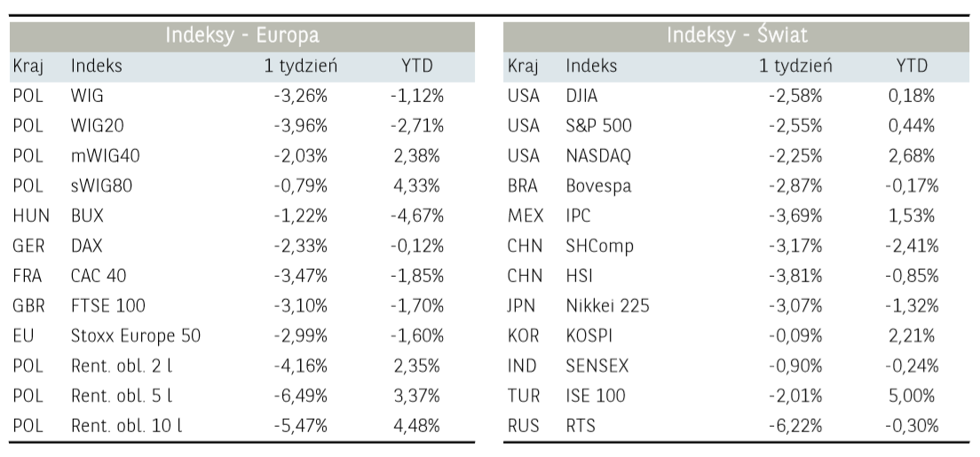Screen dimensions: 980x457
Task: Select the DAX index name
Action: [87, 246]
